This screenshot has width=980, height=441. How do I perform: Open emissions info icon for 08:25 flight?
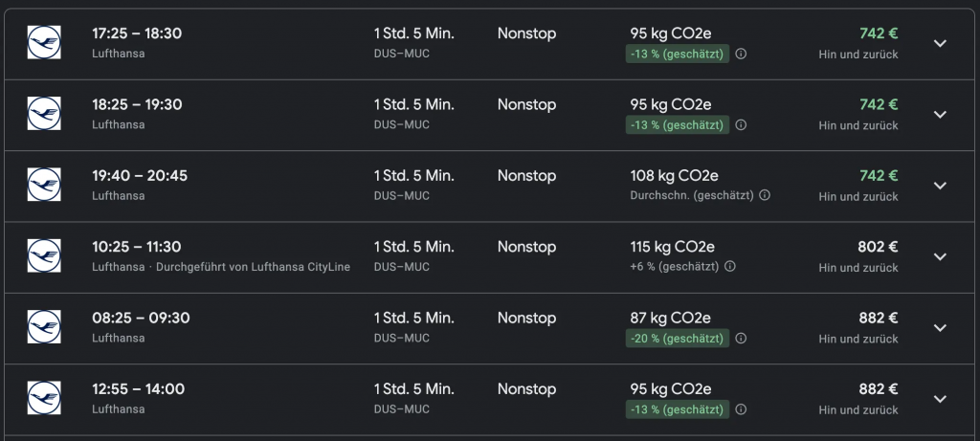[x=741, y=338]
